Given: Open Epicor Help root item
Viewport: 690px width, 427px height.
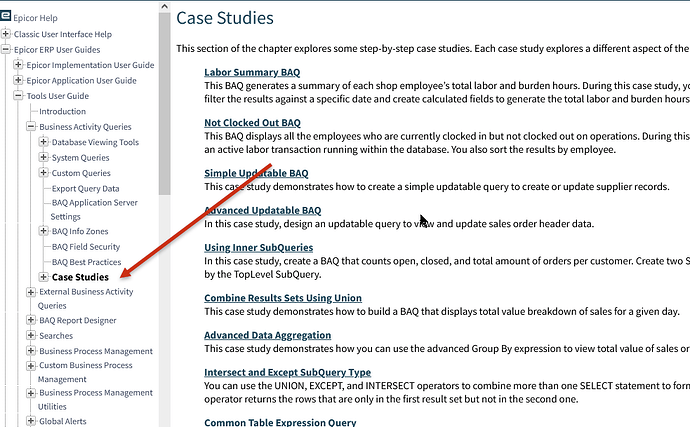Looking at the screenshot, I should point(35,18).
